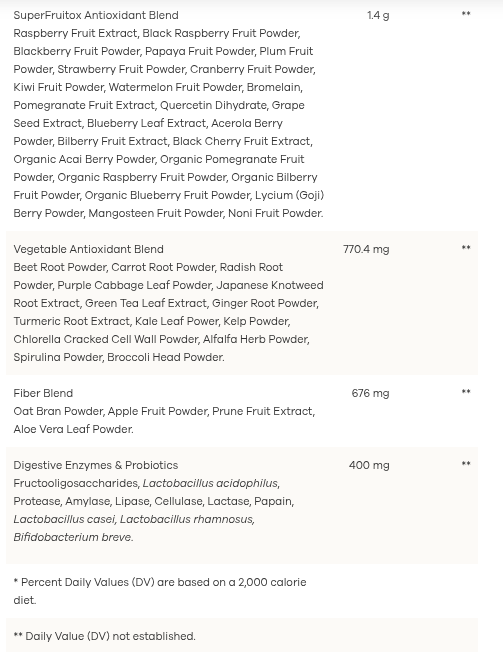Click the Lactobacillus acidophilus italic text
This screenshot has width=503, height=652.
coord(210,483)
